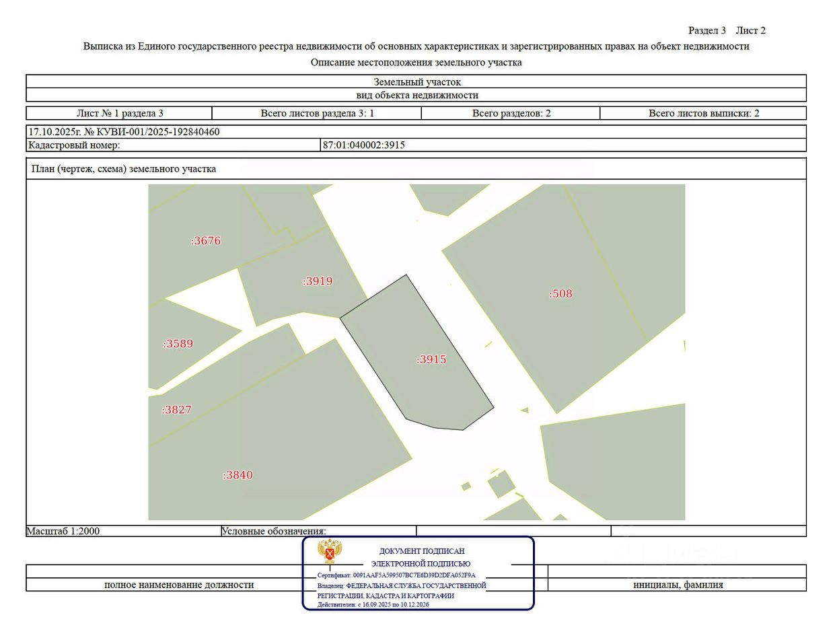Viewport: 833px width, 644px height.
Task: Select parcel label :508 on the plan
Action: click(x=560, y=293)
